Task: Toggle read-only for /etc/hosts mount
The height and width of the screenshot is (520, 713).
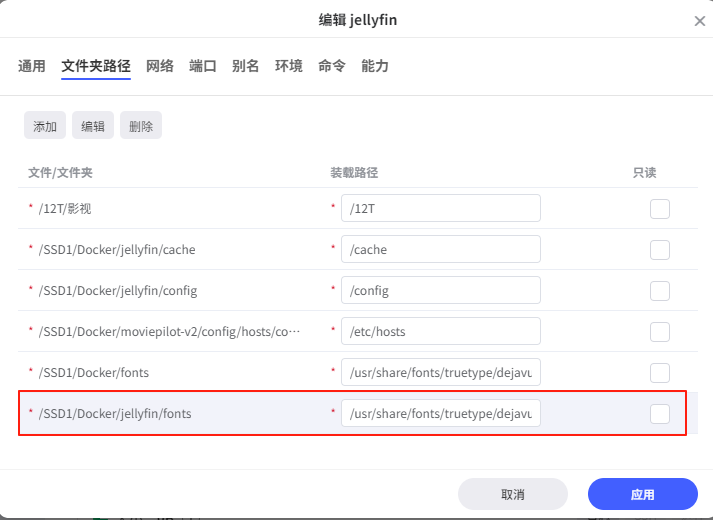Action: (660, 332)
